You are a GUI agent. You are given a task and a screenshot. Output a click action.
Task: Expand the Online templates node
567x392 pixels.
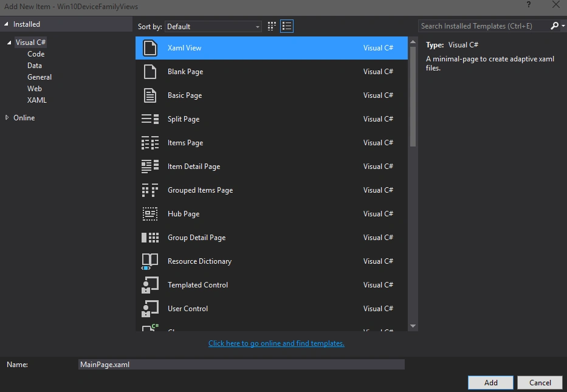pyautogui.click(x=7, y=117)
